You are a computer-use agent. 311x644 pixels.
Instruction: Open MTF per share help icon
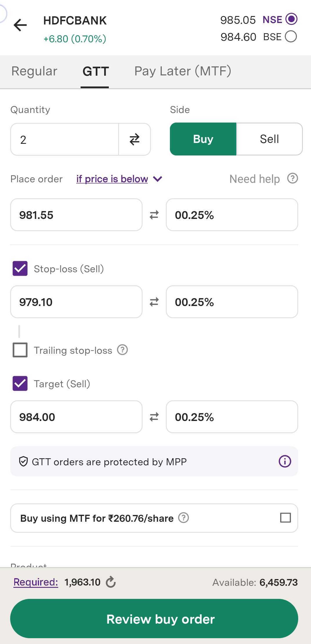[x=183, y=518]
